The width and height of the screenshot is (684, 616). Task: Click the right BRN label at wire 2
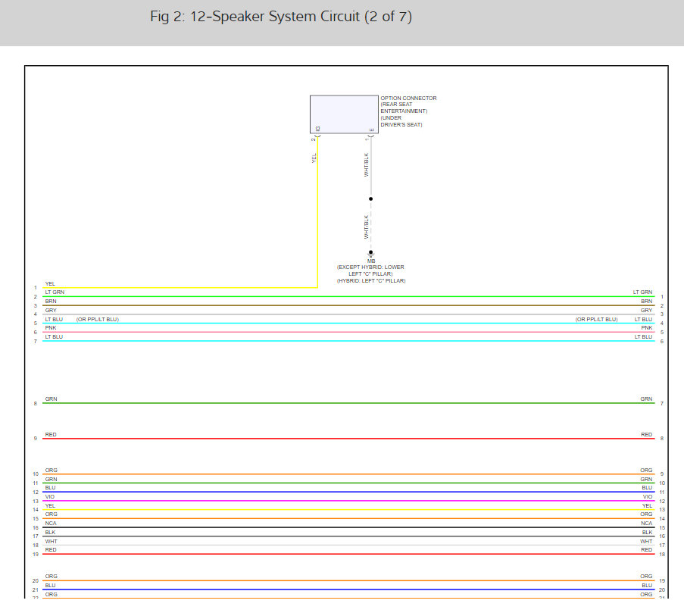pyautogui.click(x=646, y=301)
